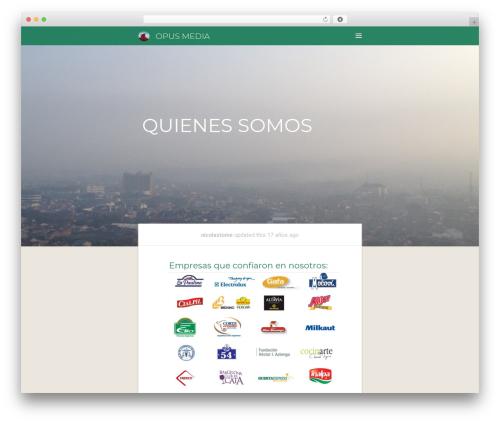500x423 pixels.
Task: Click the round dark button beside the address bar
Action: point(340,19)
